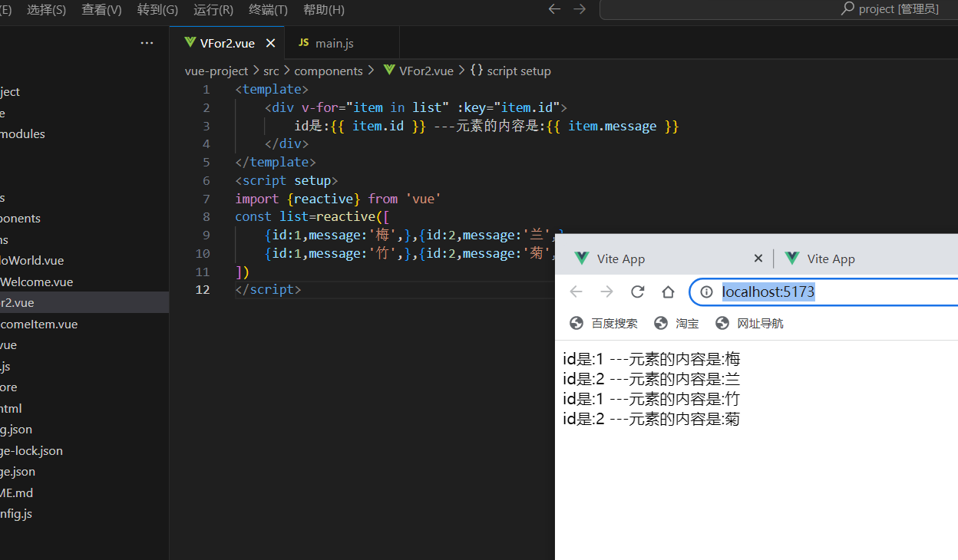The image size is (958, 560).
Task: Go to the browser home page
Action: click(668, 292)
